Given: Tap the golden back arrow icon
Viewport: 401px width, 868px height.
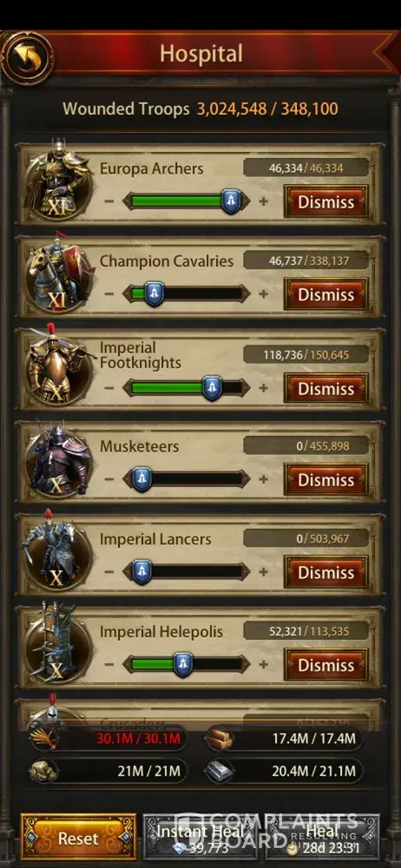Looking at the screenshot, I should click(27, 57).
